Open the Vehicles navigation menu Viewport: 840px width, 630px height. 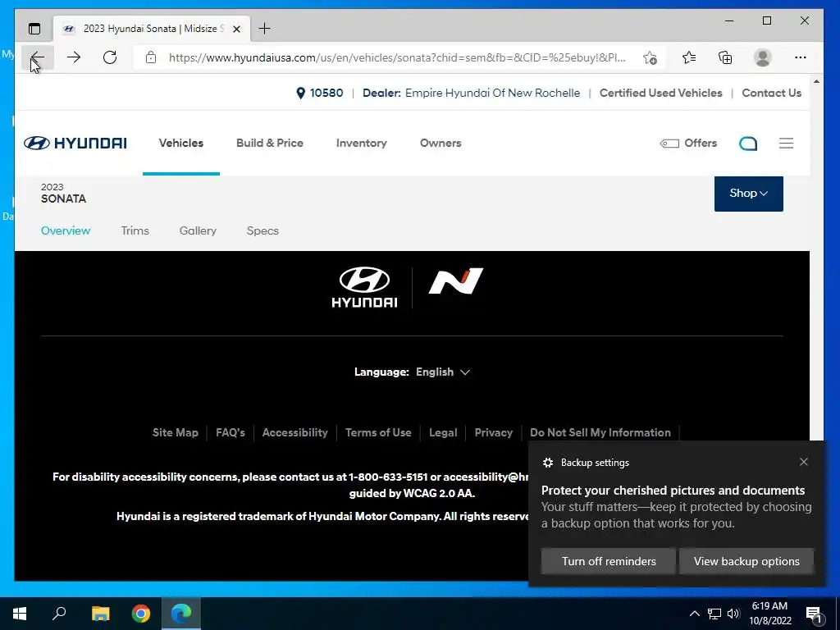click(181, 143)
